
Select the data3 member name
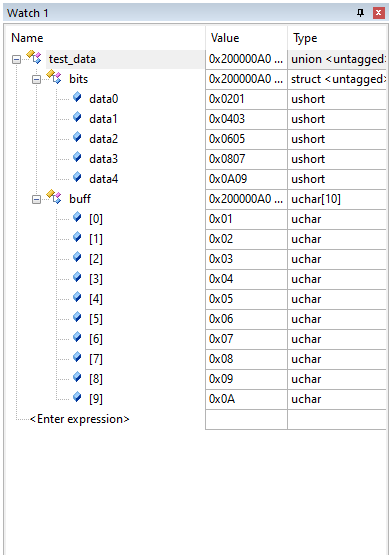pyautogui.click(x=104, y=159)
